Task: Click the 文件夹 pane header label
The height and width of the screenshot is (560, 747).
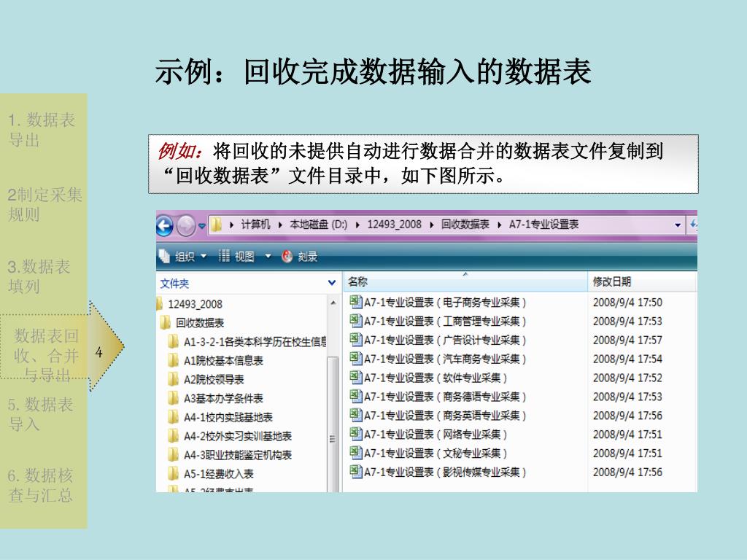Action: coord(174,284)
